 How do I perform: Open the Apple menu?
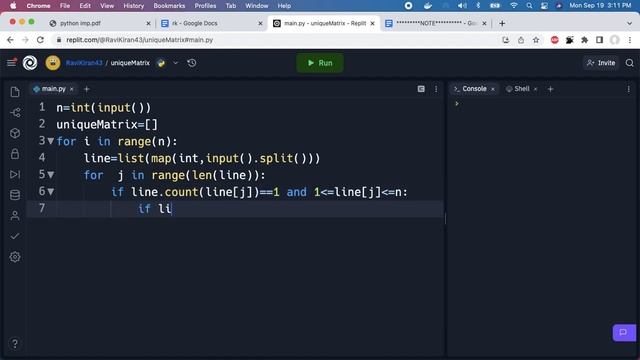pos(13,6)
